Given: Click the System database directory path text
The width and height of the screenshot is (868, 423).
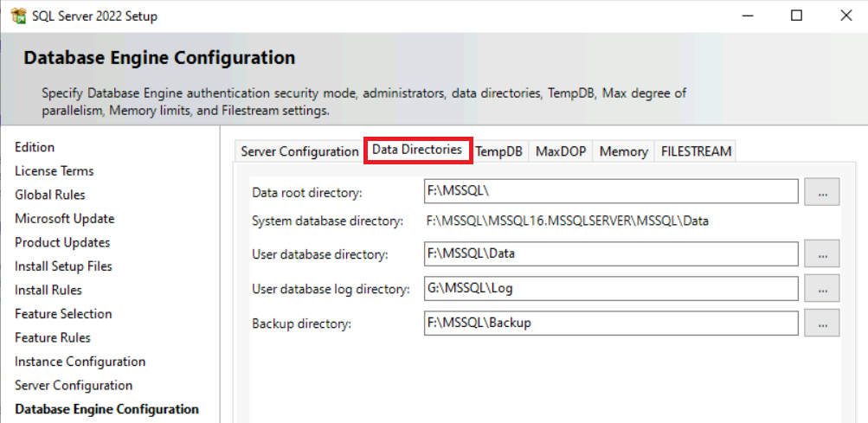Looking at the screenshot, I should 568,222.
